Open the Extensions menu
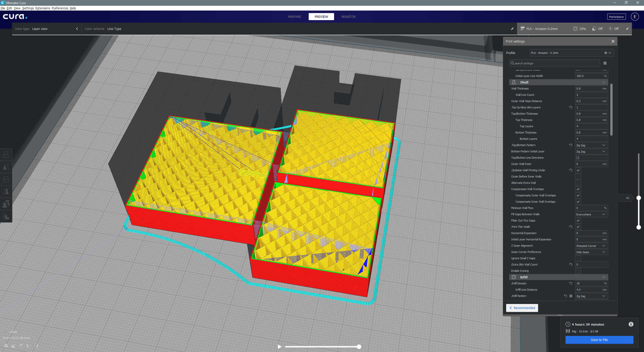 (43, 8)
